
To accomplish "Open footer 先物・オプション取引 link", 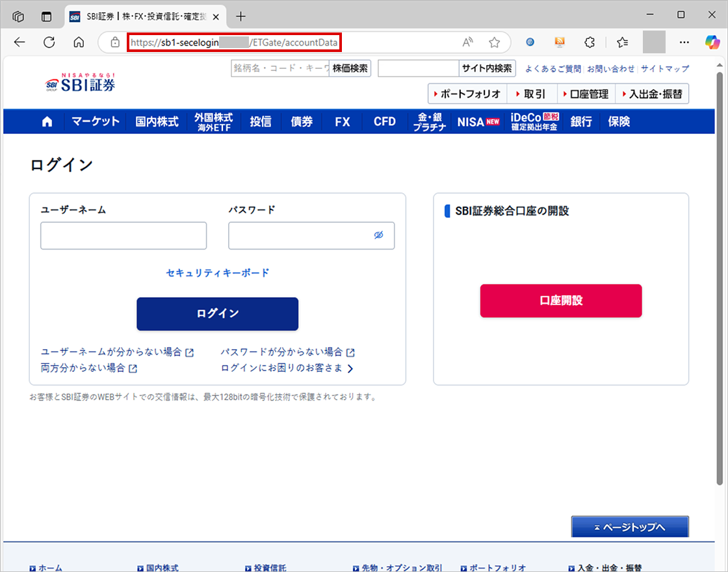I will point(397,567).
